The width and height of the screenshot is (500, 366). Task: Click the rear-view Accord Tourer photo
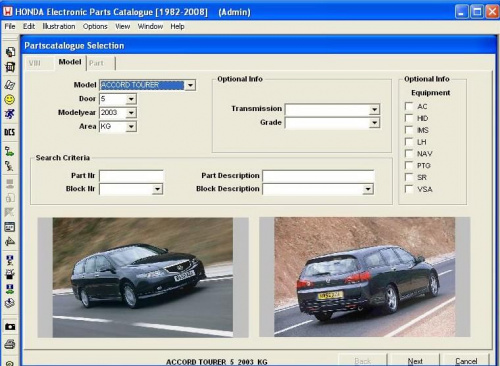click(365, 277)
